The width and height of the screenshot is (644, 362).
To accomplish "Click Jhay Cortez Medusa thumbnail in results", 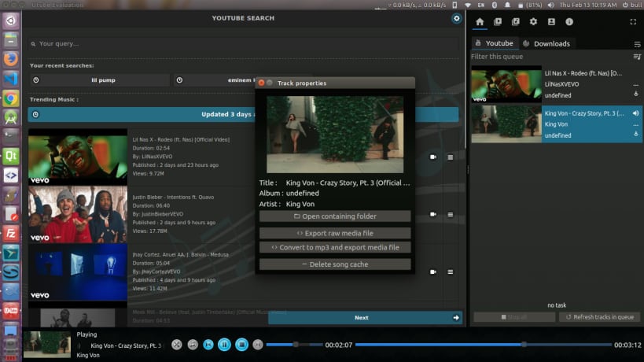I will click(x=78, y=271).
